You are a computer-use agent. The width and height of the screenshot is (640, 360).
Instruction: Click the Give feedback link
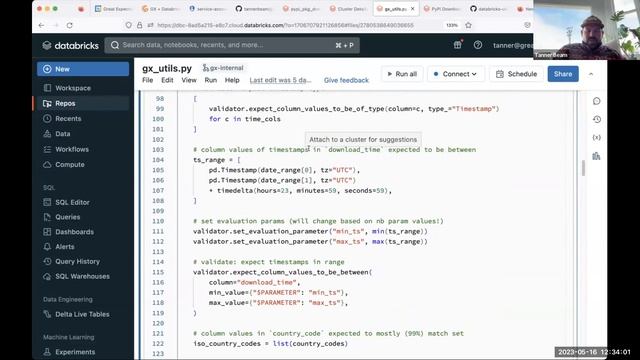point(346,80)
